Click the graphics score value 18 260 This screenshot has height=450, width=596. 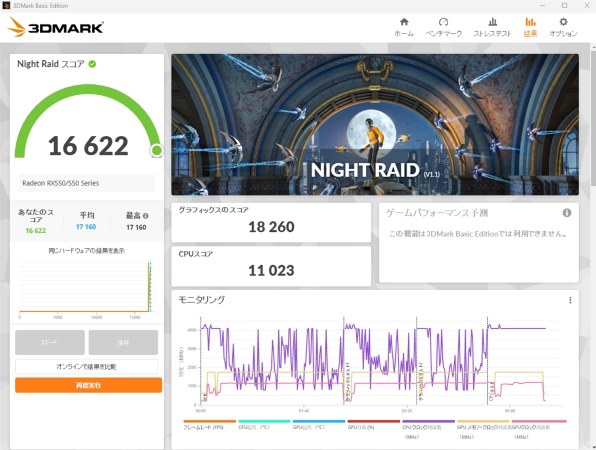coord(271,227)
